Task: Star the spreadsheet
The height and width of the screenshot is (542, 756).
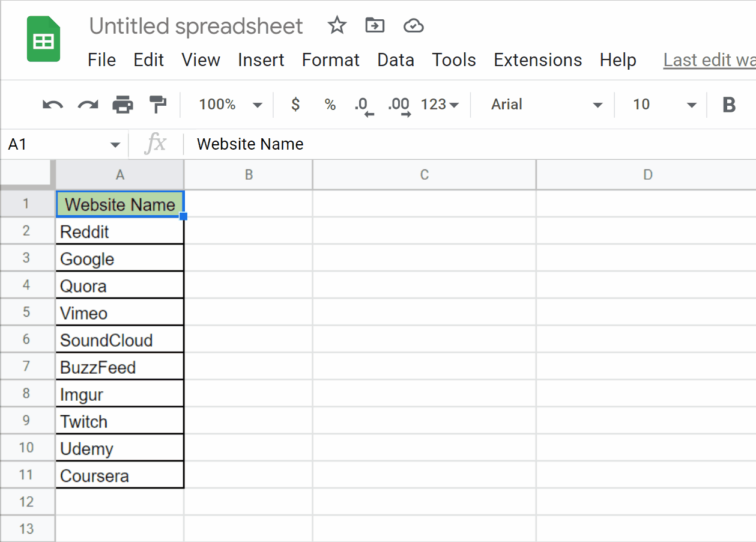Action: 336,25
